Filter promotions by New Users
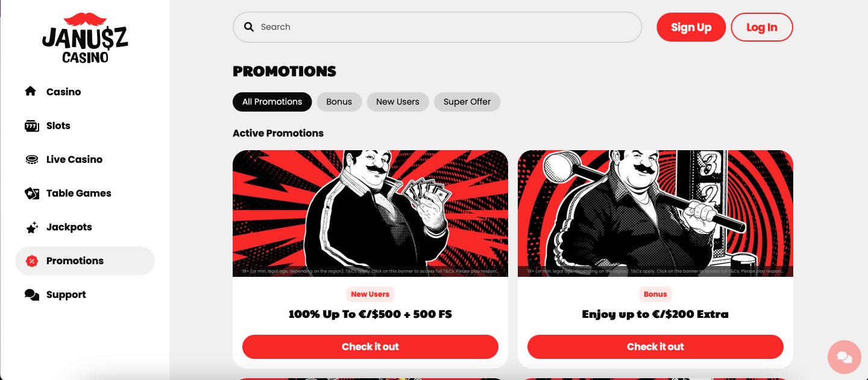 pyautogui.click(x=397, y=102)
